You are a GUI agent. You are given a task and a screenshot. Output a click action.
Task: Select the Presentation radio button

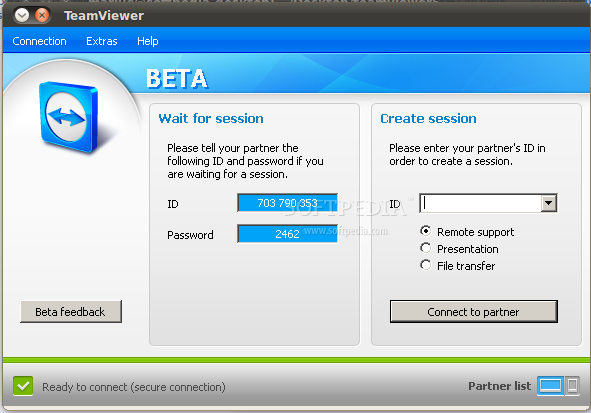coord(426,248)
